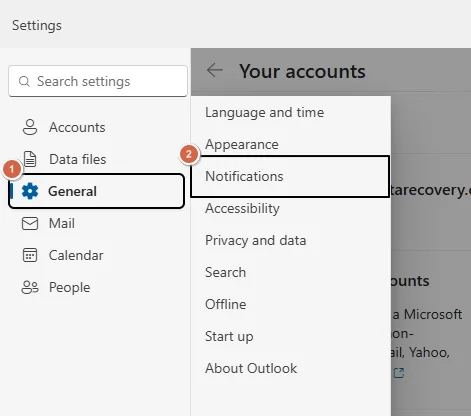Image resolution: width=471 pixels, height=416 pixels.
Task: Go back with the arrow beside Your accounts
Action: pos(215,70)
